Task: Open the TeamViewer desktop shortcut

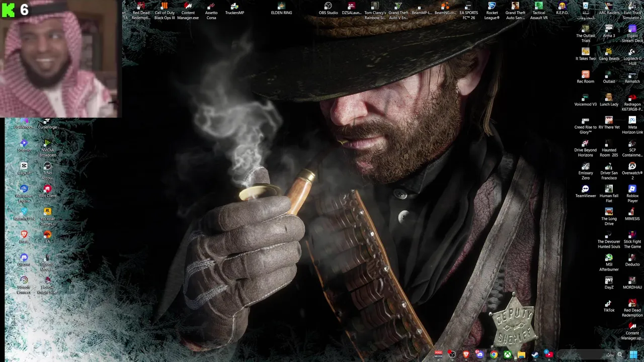Action: (586, 192)
